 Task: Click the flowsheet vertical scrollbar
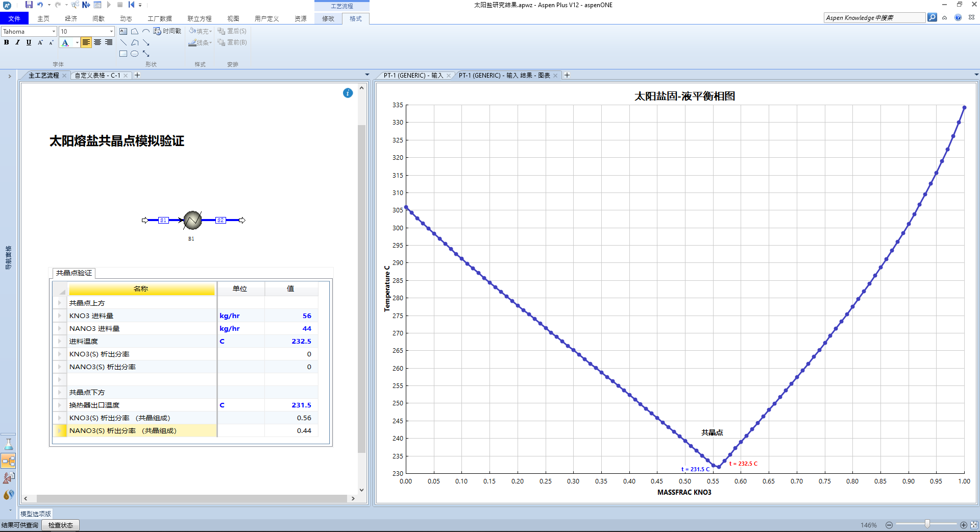point(361,288)
